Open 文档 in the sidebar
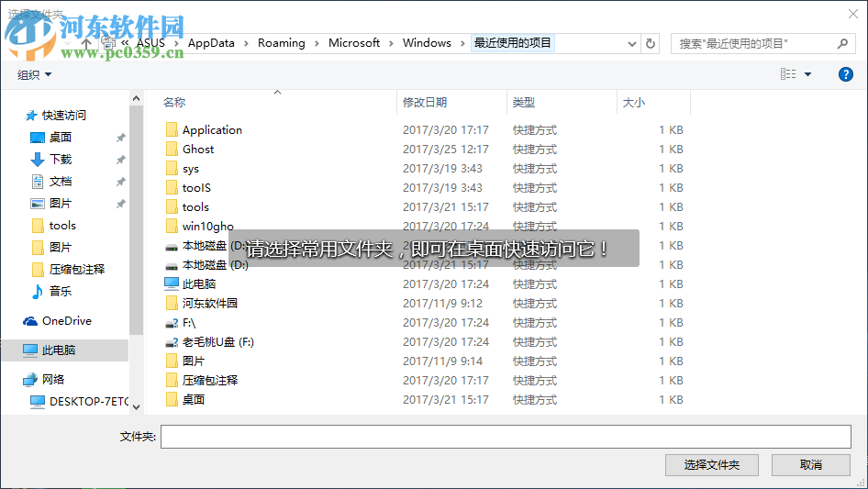The width and height of the screenshot is (868, 489). coord(51,181)
